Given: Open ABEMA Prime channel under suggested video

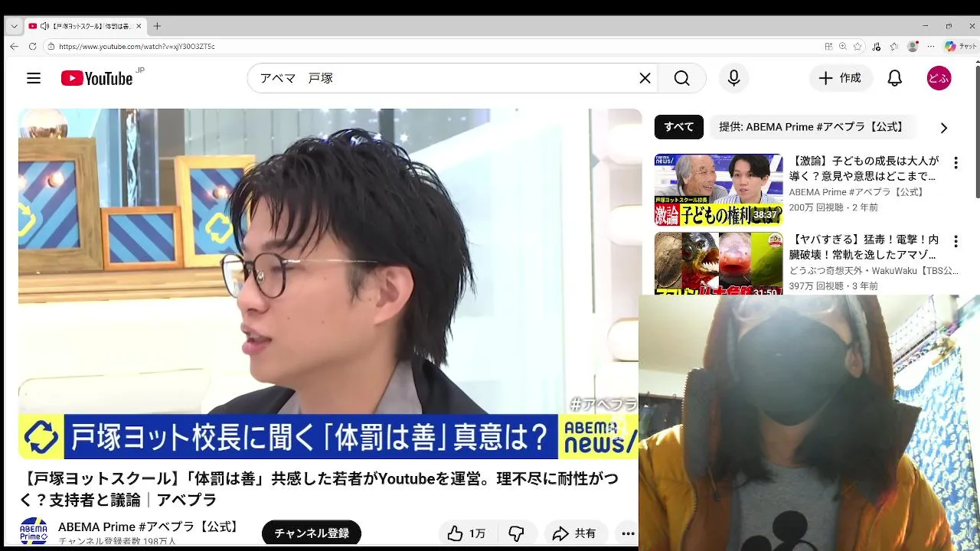Looking at the screenshot, I should (857, 192).
